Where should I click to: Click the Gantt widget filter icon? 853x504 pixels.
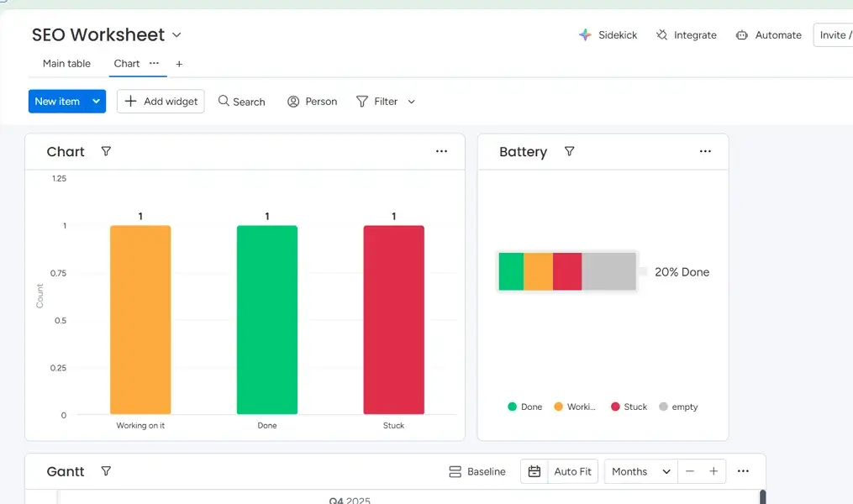[106, 471]
